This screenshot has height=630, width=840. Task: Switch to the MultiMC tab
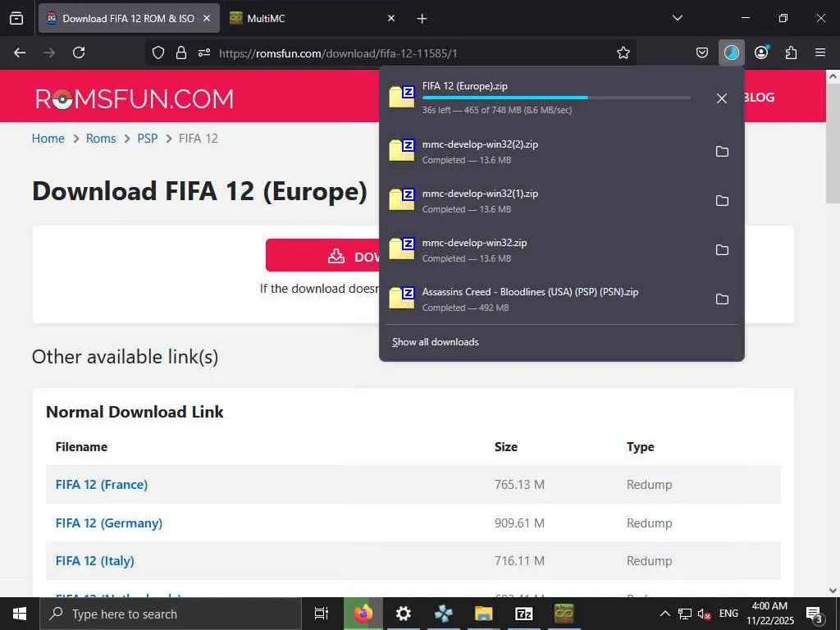[313, 18]
